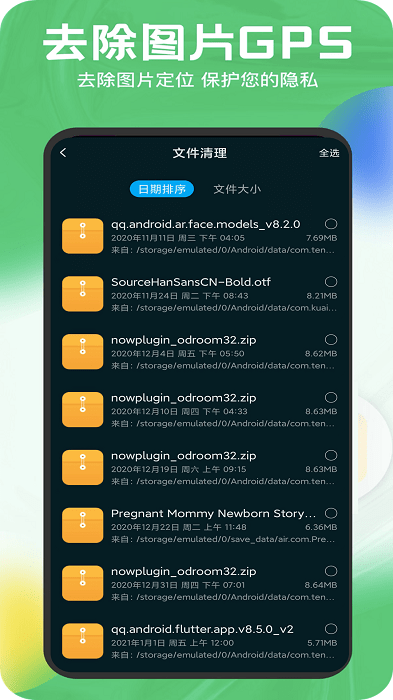The width and height of the screenshot is (393, 700).
Task: Tap date 2020年11月11日 周三 下午 04:05
Action: click(x=178, y=238)
